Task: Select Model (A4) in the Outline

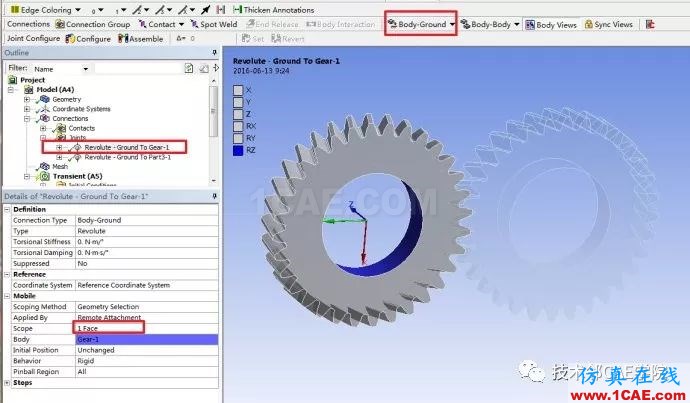Action: coord(55,90)
